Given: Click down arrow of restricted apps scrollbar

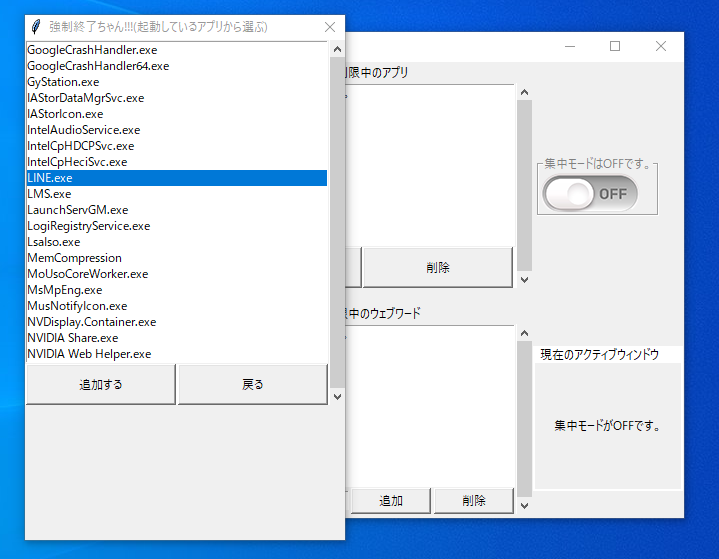Looking at the screenshot, I should coord(524,279).
